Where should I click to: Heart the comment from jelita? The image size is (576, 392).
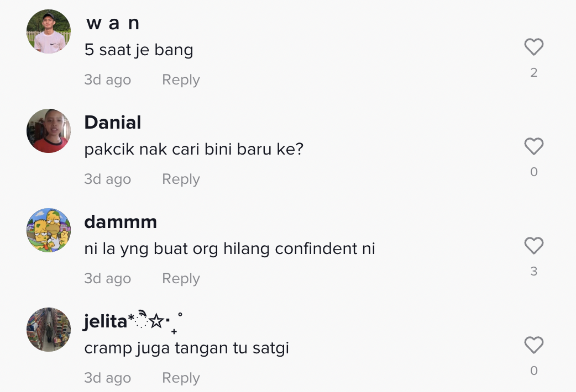click(533, 346)
